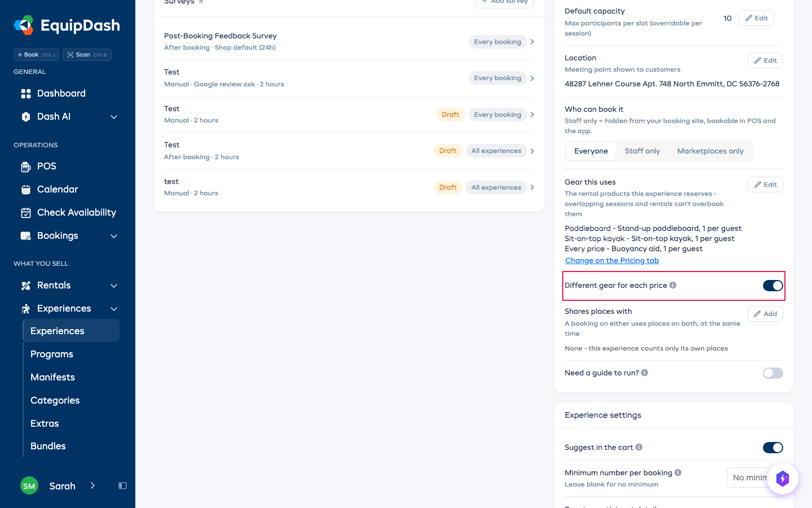Collapse sidebar with the panel icon

pyautogui.click(x=122, y=486)
